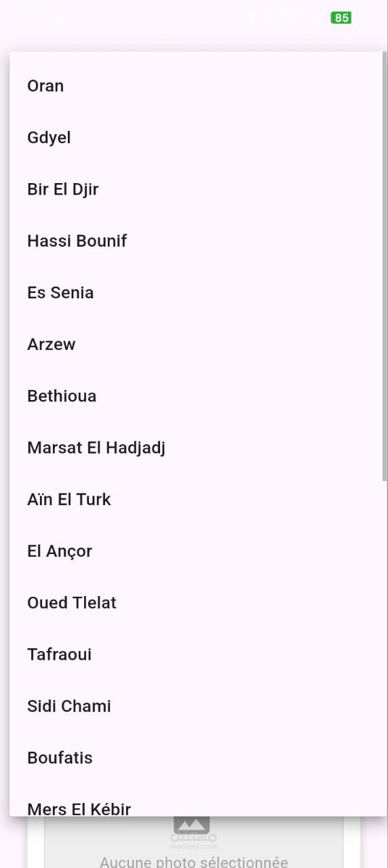The height and width of the screenshot is (868, 388).
Task: Tap the battery indicator showing 85
Action: pos(341,18)
